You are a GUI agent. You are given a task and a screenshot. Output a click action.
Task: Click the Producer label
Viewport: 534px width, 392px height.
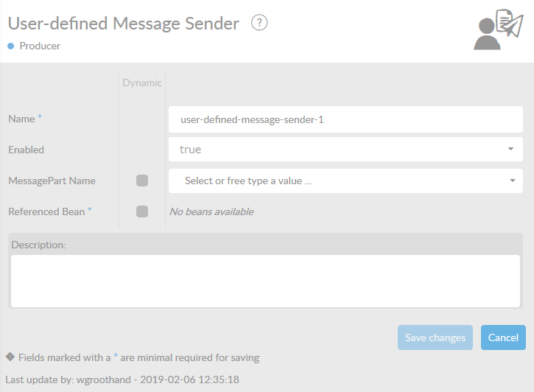(x=40, y=46)
